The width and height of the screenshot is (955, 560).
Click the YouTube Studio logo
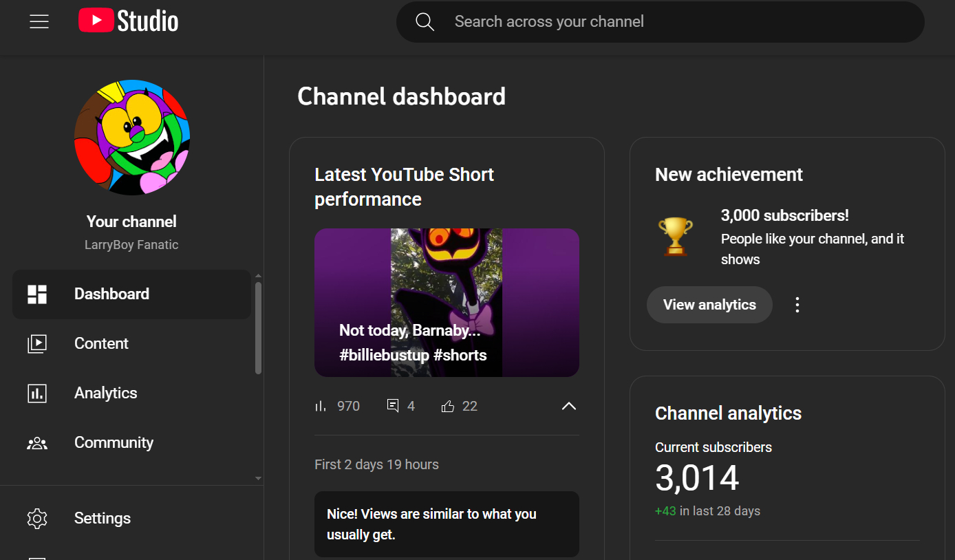129,21
